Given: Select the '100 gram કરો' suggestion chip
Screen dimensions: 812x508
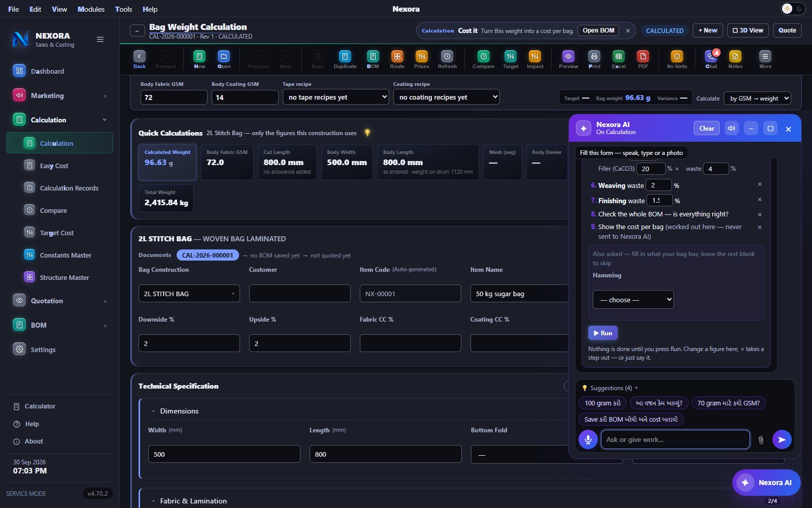Looking at the screenshot, I should (602, 403).
